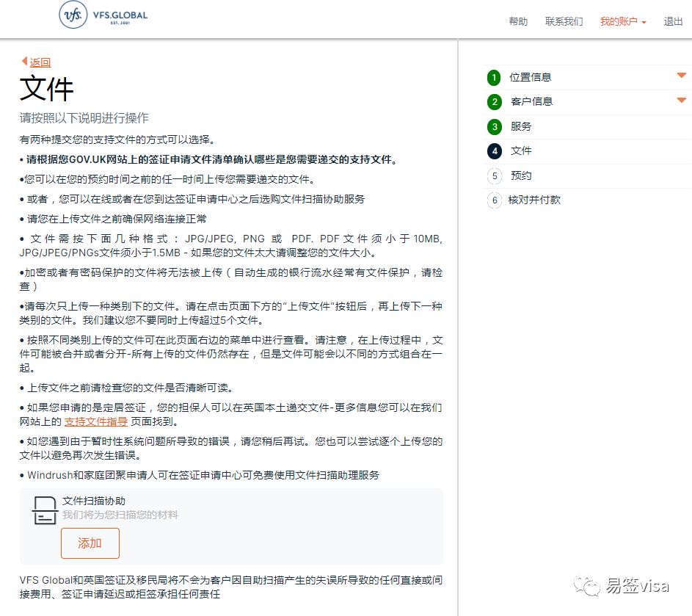Expand the 客户信息 section arrow
Screen dimensions: 692x616
(x=682, y=101)
